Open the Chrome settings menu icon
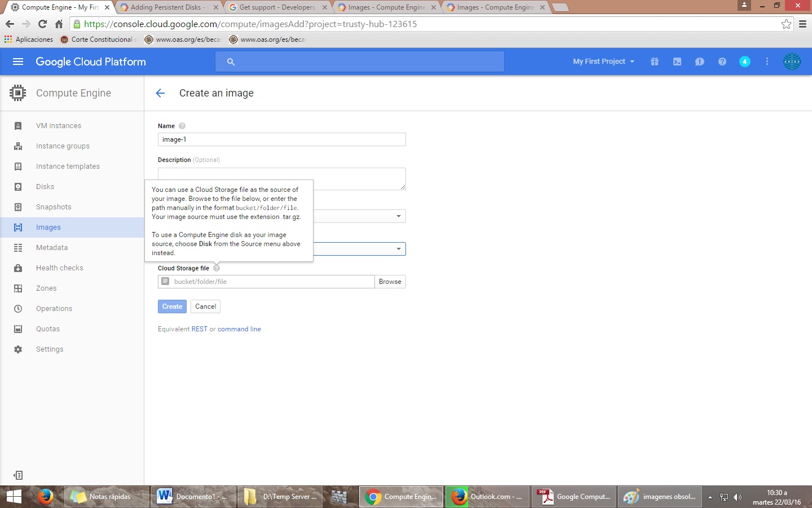This screenshot has height=508, width=812. click(803, 24)
